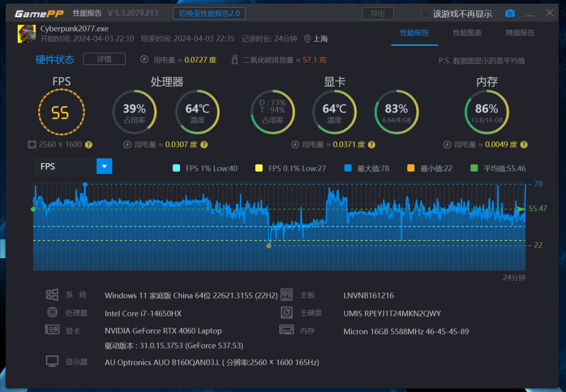This screenshot has width=566, height=392.
Task: Switch to the 性能报告 tab
Action: pyautogui.click(x=414, y=33)
